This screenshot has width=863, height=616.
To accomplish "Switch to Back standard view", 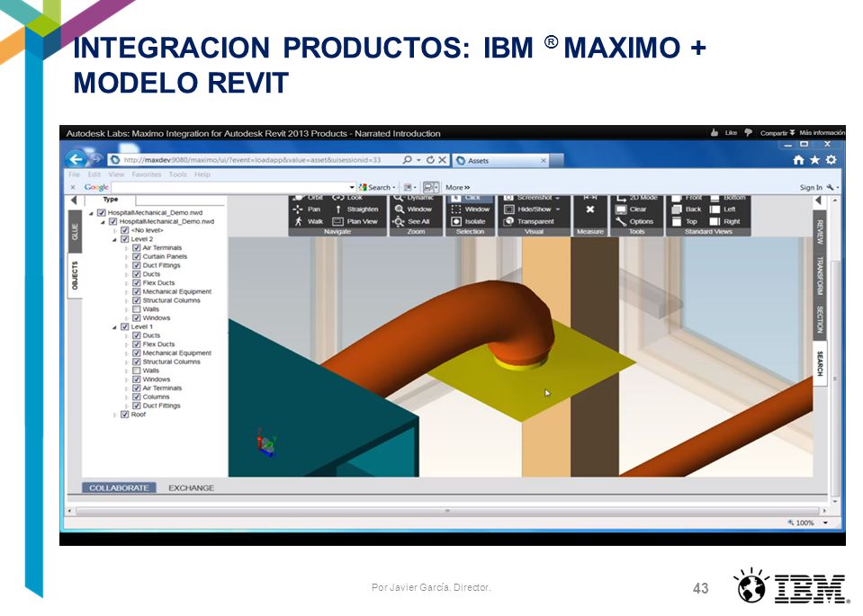I will tap(687, 210).
